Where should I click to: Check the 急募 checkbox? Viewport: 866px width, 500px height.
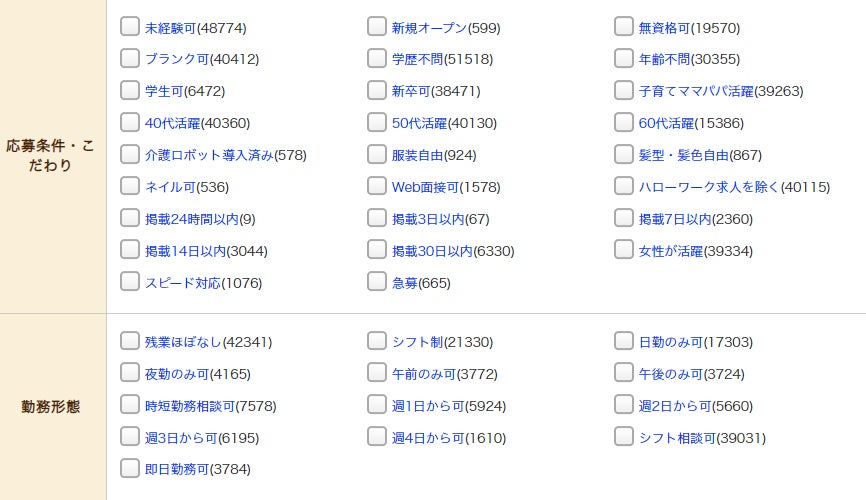[x=377, y=283]
